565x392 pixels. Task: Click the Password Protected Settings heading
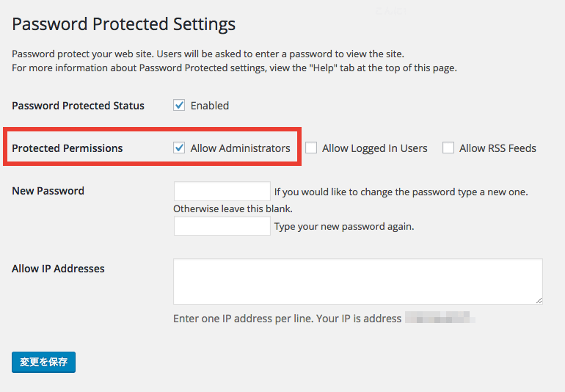click(x=123, y=24)
